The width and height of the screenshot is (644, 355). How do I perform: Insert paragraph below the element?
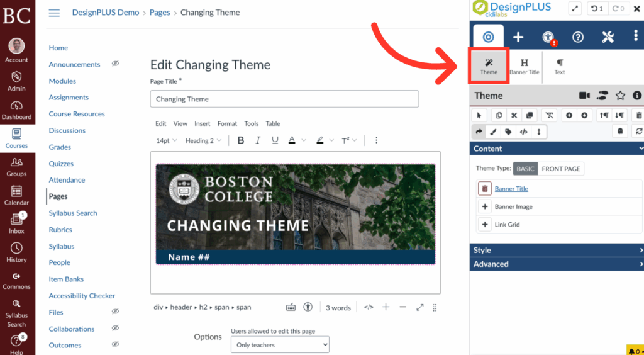coord(619,115)
